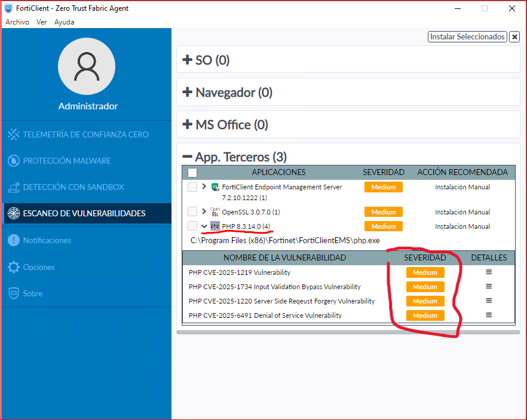The image size is (527, 420).
Task: Open details for CVE-2025-1220 vulnerability
Action: coord(489,301)
